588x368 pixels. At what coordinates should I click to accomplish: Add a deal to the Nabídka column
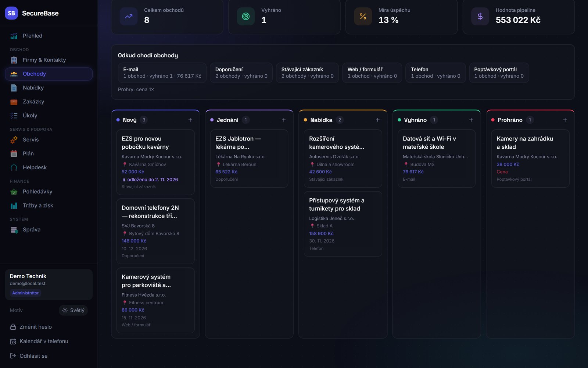click(x=377, y=120)
